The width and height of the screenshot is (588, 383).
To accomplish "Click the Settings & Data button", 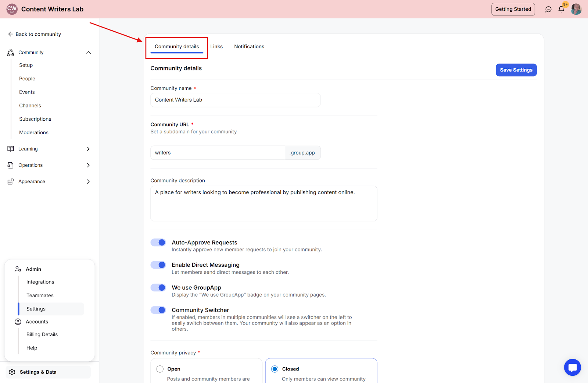I will pyautogui.click(x=48, y=372).
